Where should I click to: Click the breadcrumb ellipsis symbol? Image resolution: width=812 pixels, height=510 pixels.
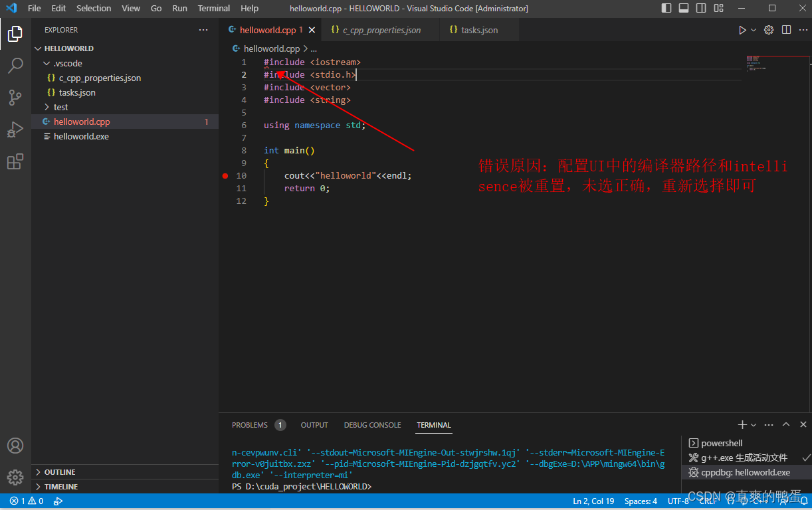point(314,49)
